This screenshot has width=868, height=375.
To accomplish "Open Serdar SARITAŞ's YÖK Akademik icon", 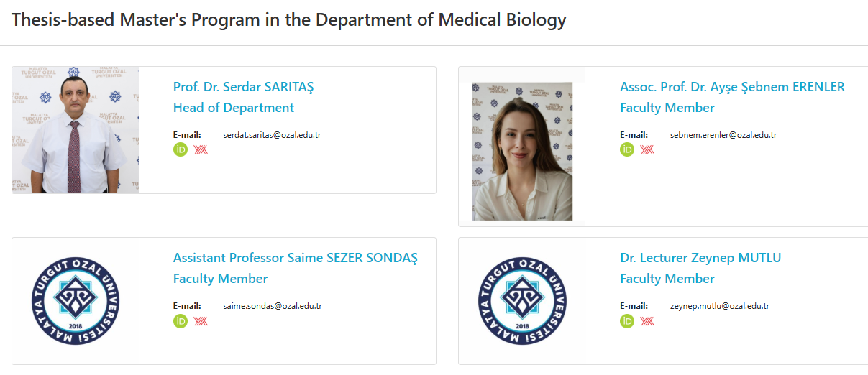I will click(x=201, y=149).
